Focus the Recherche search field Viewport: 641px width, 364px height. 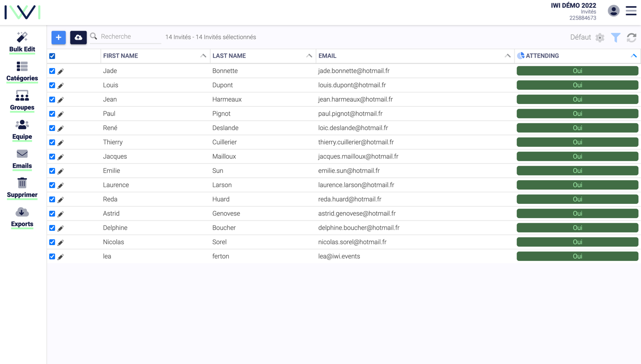(x=130, y=37)
